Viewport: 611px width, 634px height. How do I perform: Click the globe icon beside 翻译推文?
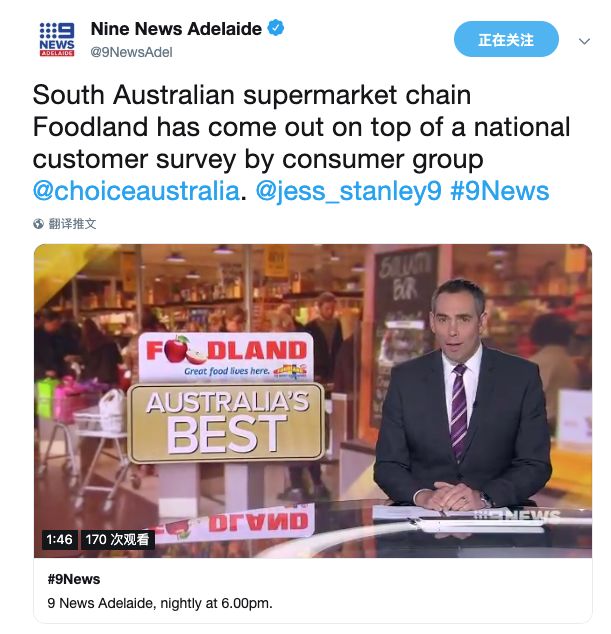click(x=38, y=224)
